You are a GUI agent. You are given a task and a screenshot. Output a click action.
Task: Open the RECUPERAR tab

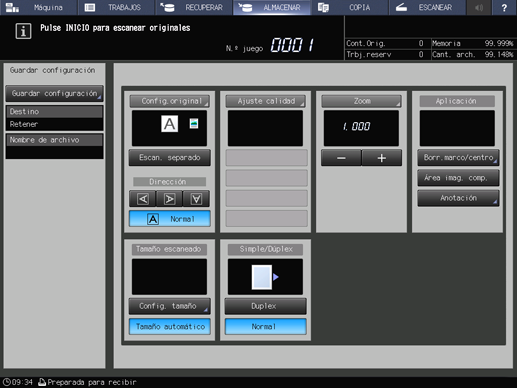coord(194,7)
